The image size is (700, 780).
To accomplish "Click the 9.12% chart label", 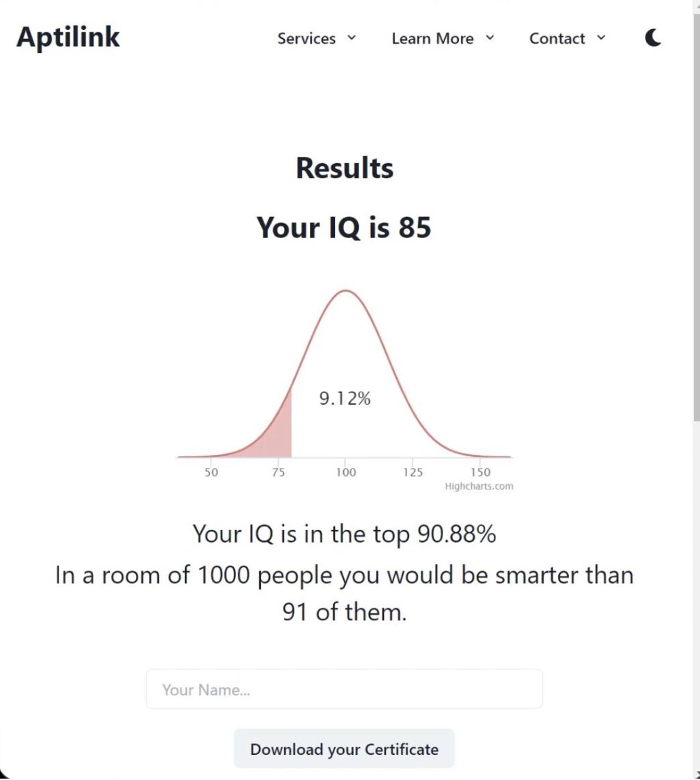I will coord(345,399).
